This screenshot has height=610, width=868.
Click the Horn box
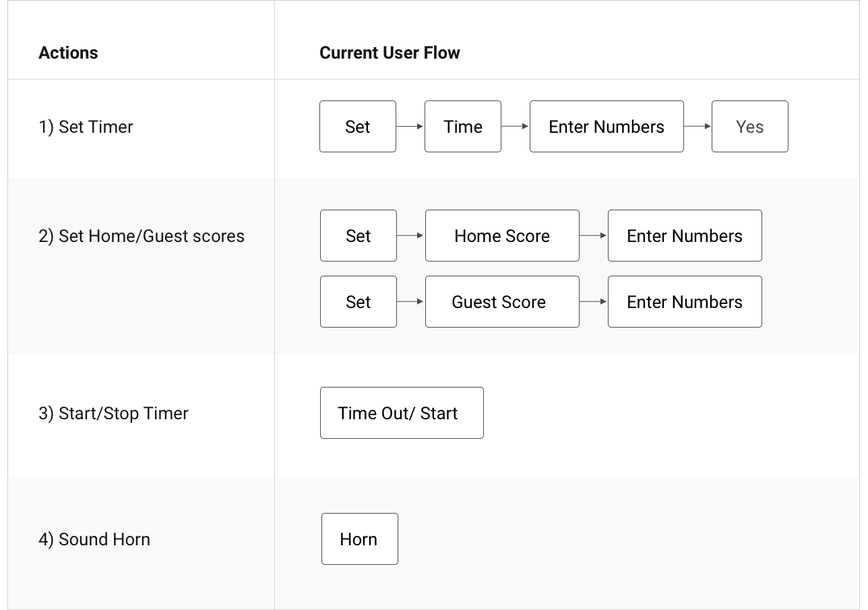click(x=359, y=539)
